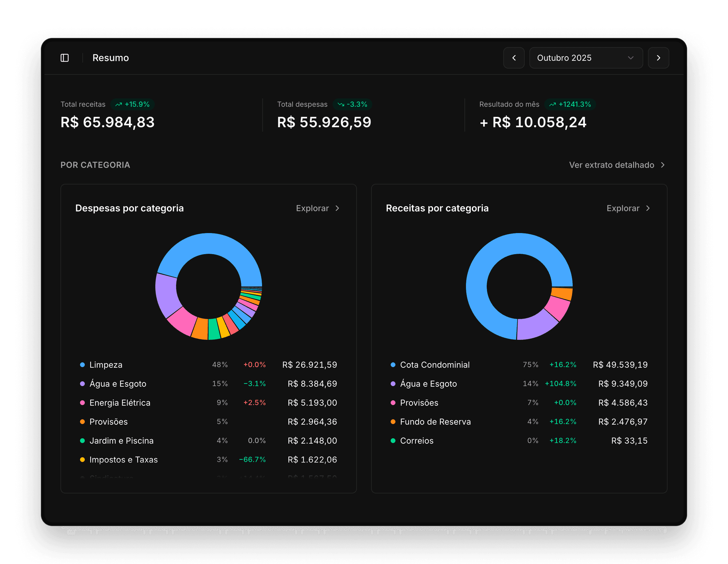Toggle the Limpeza series via its legend dot

[x=82, y=364]
